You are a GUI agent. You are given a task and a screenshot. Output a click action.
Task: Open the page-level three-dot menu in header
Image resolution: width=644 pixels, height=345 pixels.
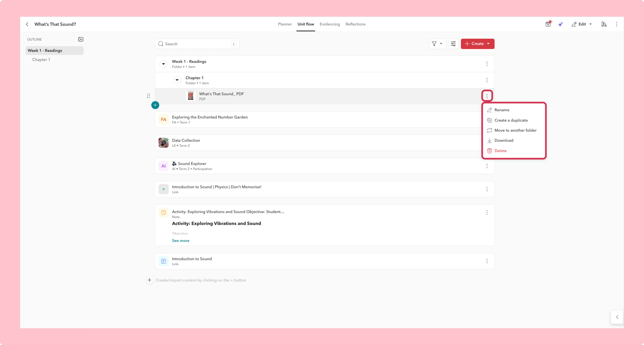[617, 24]
